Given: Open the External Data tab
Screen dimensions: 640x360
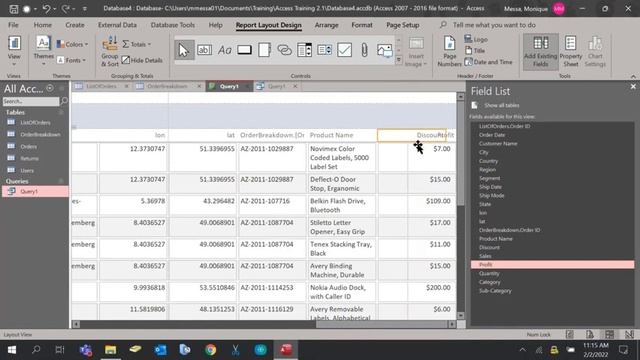Looking at the screenshot, I should tap(117, 25).
